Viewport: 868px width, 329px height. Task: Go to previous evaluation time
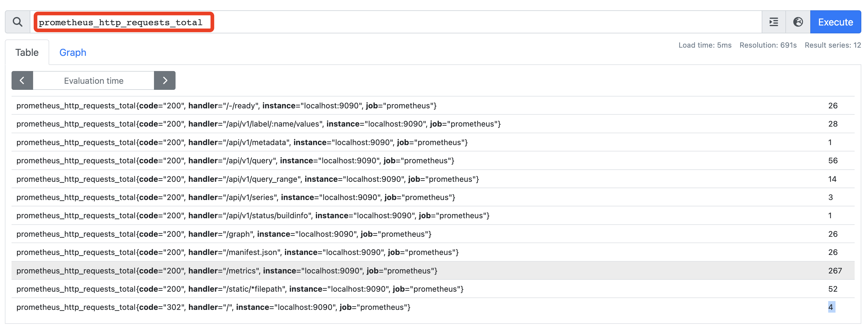pyautogui.click(x=22, y=80)
